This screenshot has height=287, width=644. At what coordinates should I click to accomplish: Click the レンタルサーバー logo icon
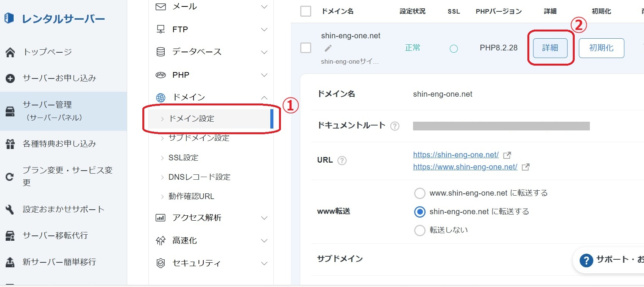pyautogui.click(x=9, y=18)
